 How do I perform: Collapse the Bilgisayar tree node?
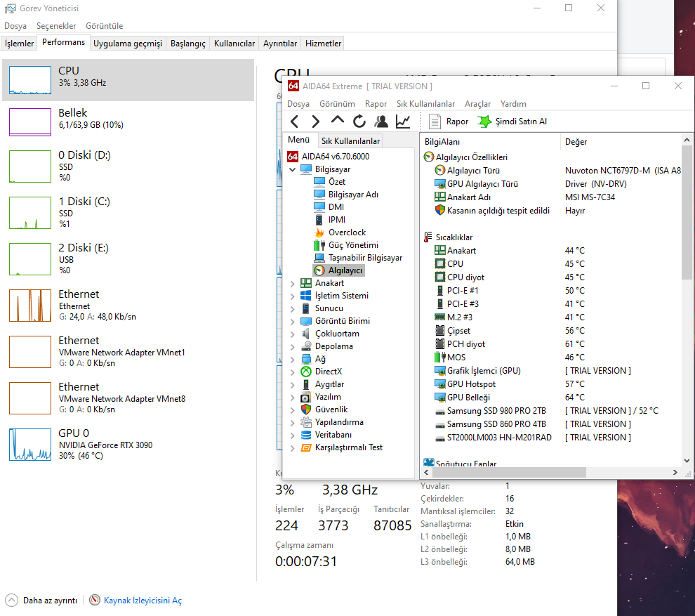click(292, 169)
